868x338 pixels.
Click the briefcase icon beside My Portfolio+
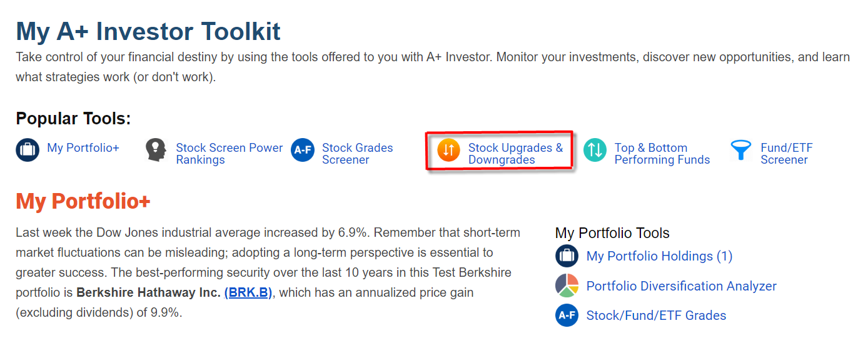(28, 150)
